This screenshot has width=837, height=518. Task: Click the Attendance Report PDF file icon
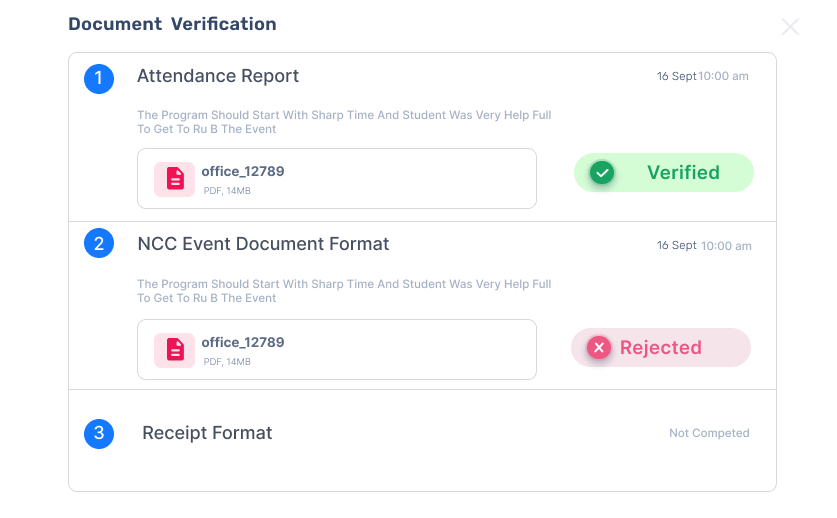175,179
